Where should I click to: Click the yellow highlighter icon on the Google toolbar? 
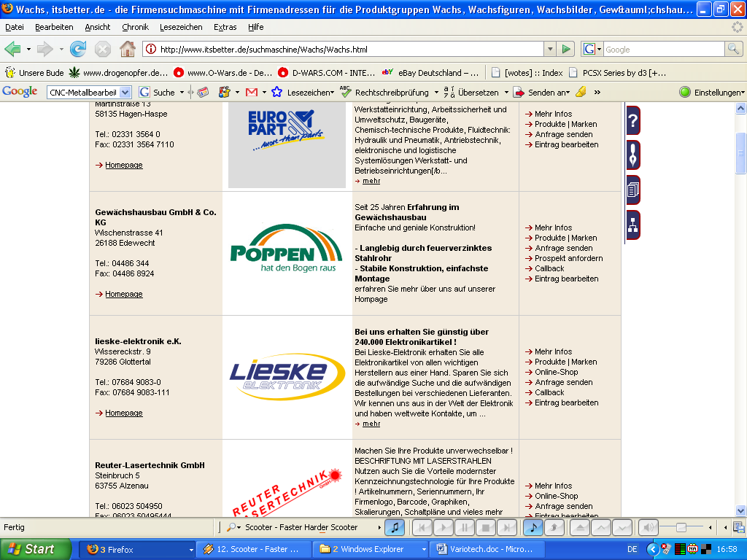(x=581, y=92)
